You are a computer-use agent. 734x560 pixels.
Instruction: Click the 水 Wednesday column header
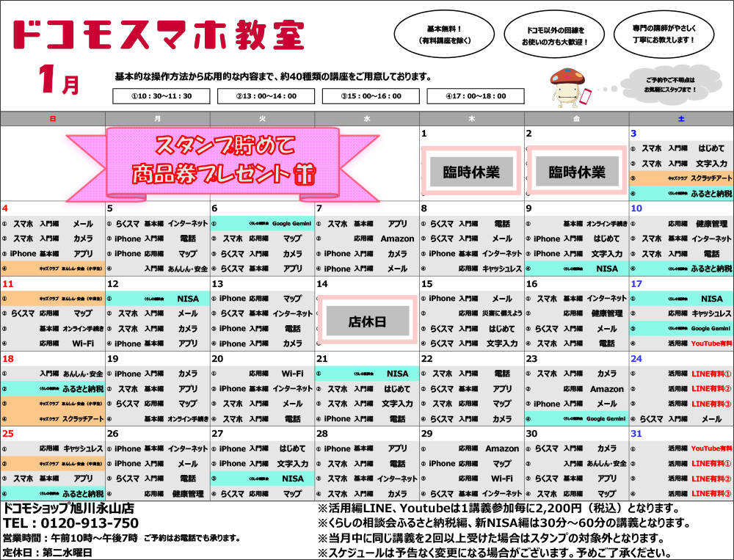(x=367, y=119)
